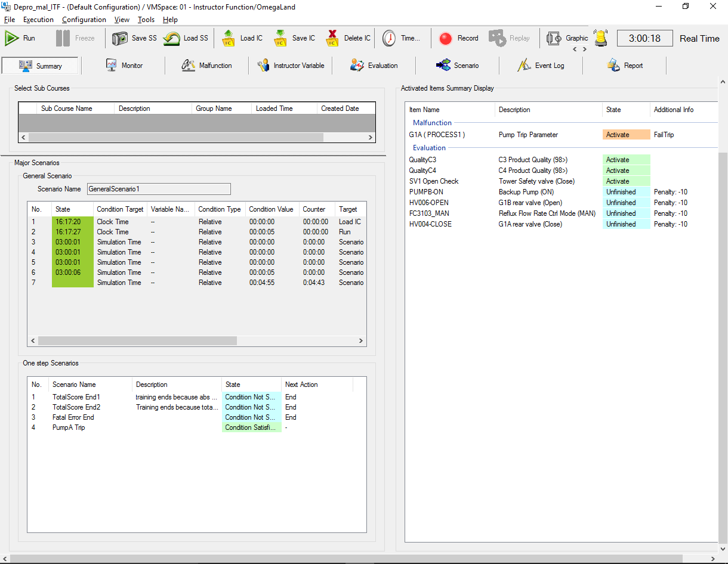Click the Load IC toolbar icon

point(229,38)
